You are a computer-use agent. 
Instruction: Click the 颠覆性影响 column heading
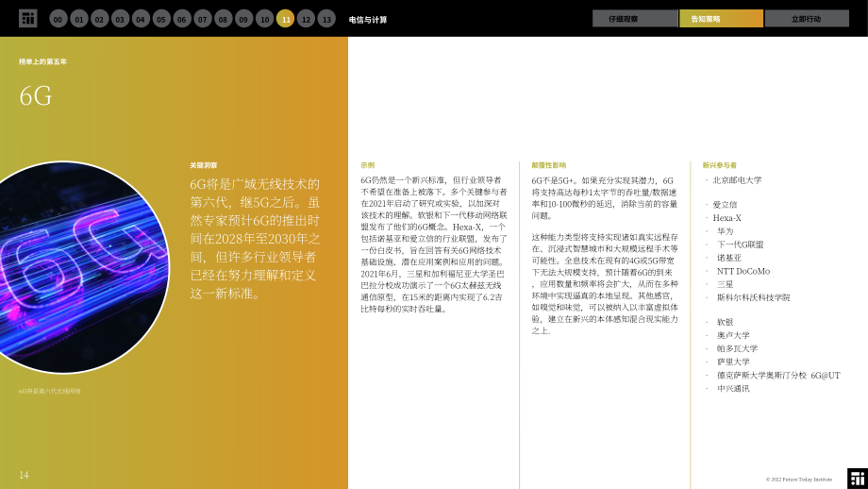pos(548,165)
